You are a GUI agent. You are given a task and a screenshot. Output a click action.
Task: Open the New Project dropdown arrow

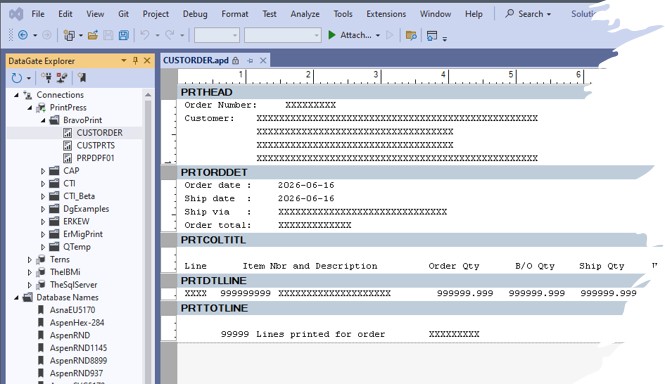pos(81,36)
